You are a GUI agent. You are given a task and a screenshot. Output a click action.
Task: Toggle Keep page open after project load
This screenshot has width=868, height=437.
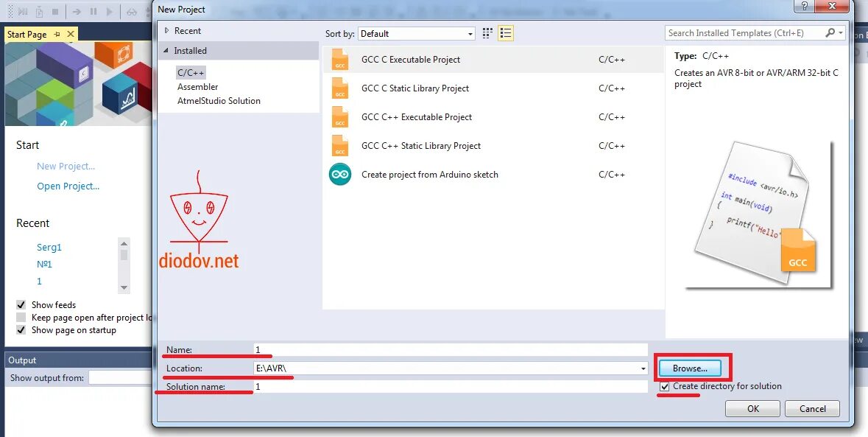coord(21,318)
